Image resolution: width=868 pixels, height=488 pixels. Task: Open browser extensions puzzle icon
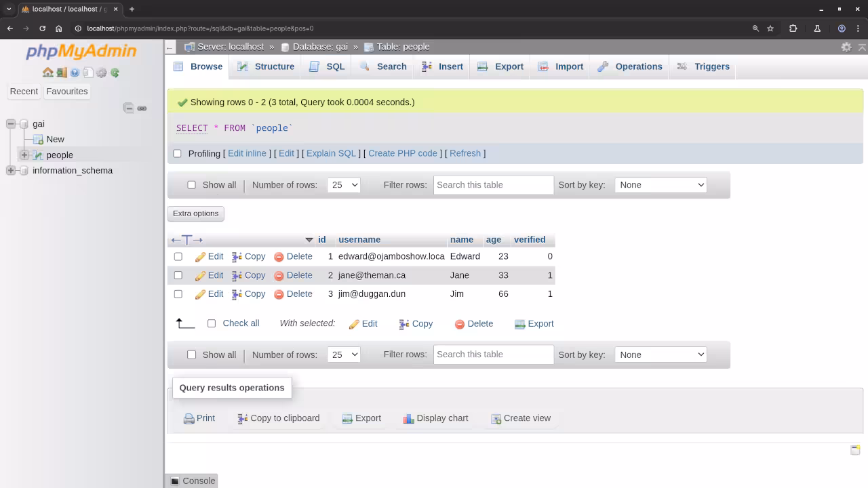pos(793,28)
